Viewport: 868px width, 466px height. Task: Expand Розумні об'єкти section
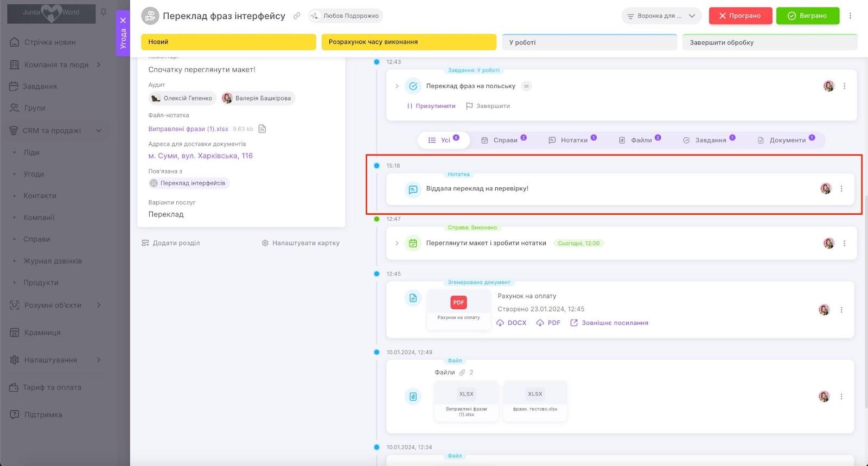[x=99, y=305]
